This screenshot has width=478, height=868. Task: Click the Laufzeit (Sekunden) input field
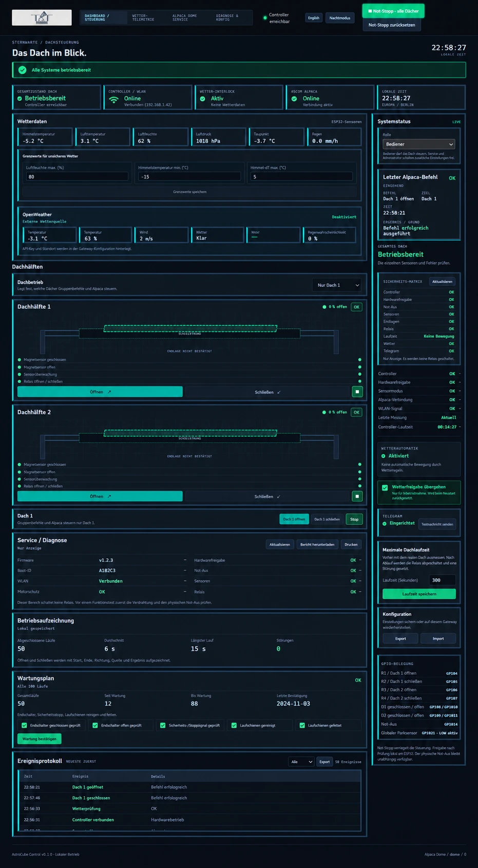click(x=442, y=580)
